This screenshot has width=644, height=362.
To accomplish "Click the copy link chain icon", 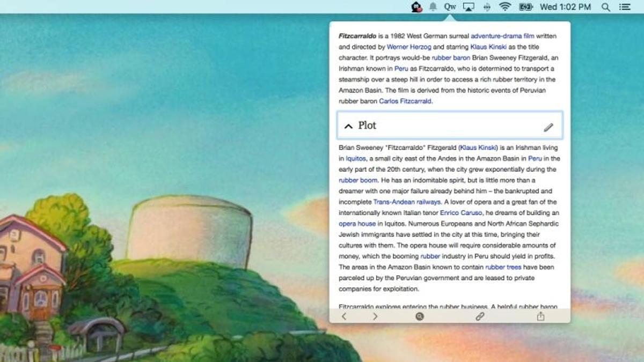I will [x=480, y=316].
